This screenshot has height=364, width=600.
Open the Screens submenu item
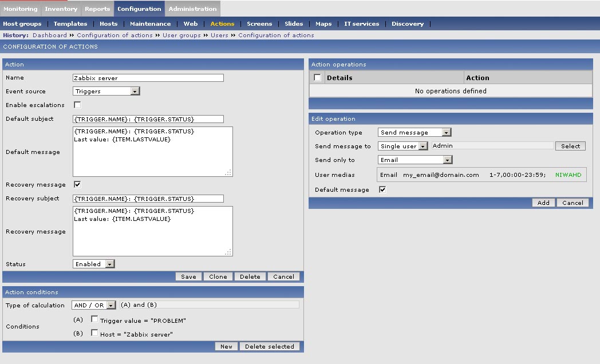click(x=259, y=23)
